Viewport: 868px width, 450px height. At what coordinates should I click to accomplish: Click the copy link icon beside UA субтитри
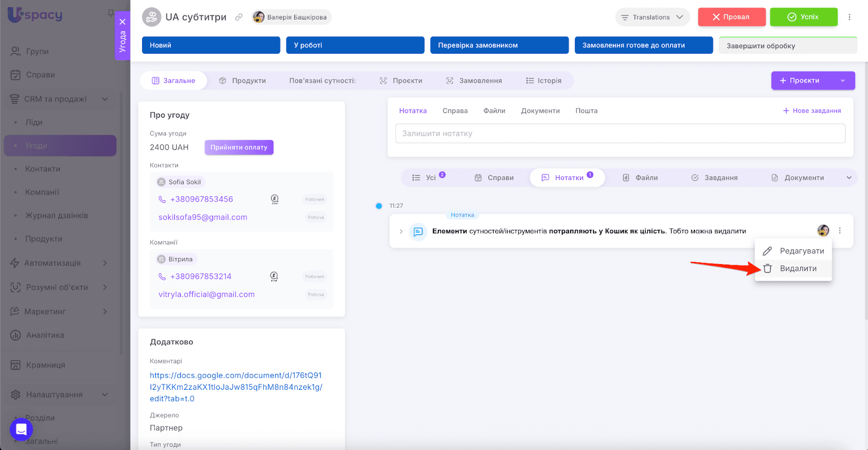tap(239, 17)
